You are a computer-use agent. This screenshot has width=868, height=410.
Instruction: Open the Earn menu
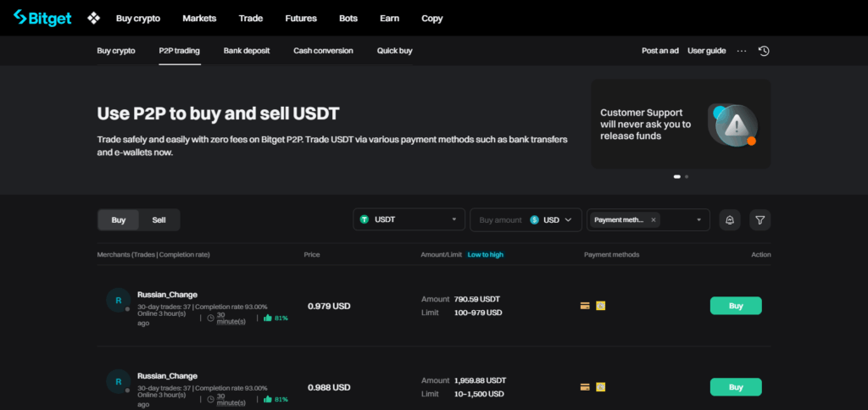pyautogui.click(x=389, y=19)
